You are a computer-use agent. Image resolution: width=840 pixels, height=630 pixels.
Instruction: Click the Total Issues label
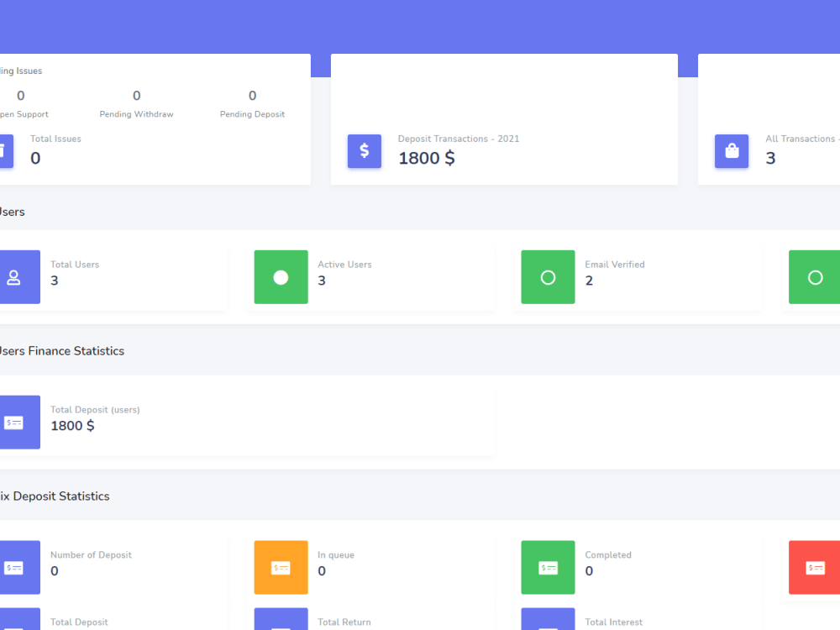(x=55, y=139)
